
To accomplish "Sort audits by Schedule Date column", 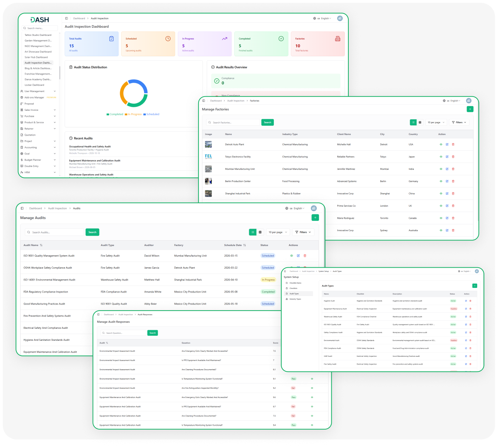I will [x=235, y=245].
